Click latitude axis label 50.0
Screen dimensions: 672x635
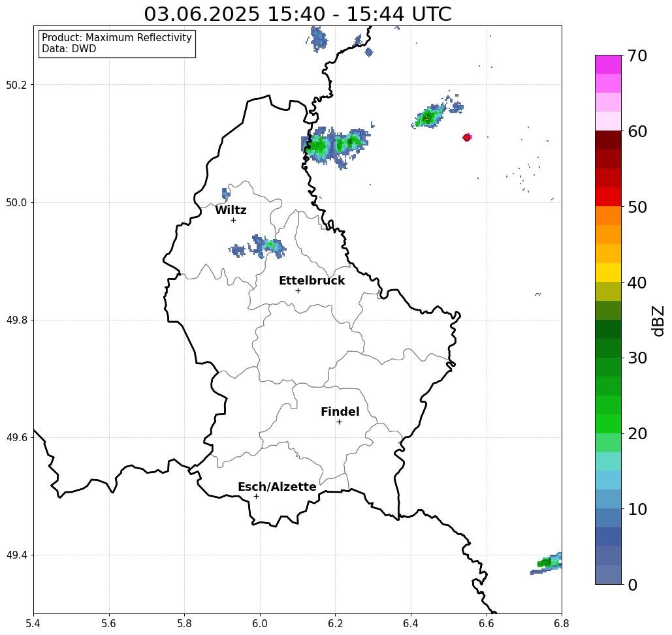pos(16,202)
